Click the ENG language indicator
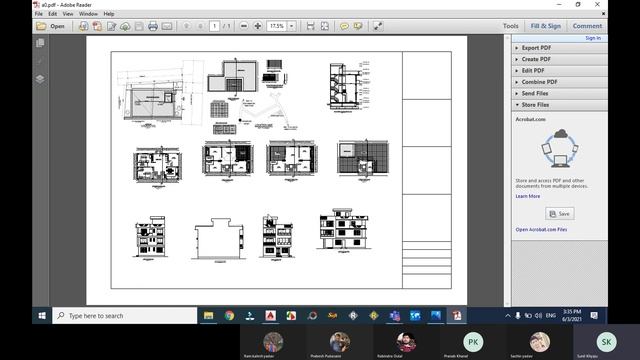 551,316
